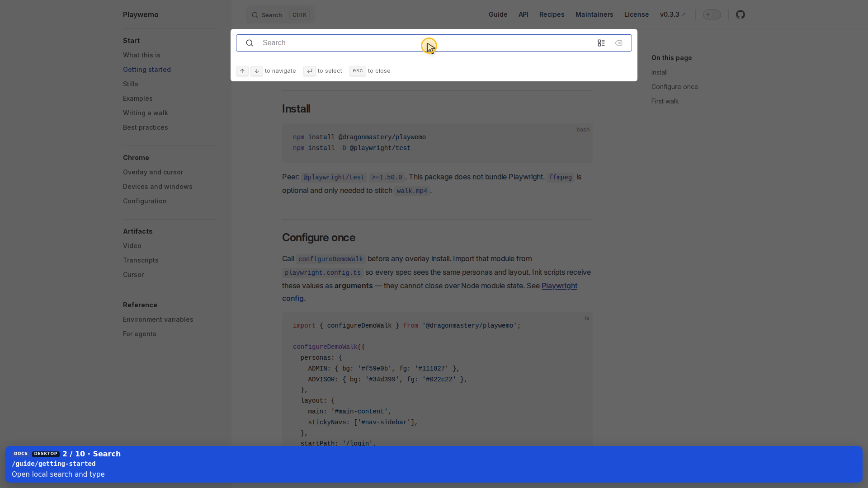Open the Configuration sidebar page

(x=145, y=201)
